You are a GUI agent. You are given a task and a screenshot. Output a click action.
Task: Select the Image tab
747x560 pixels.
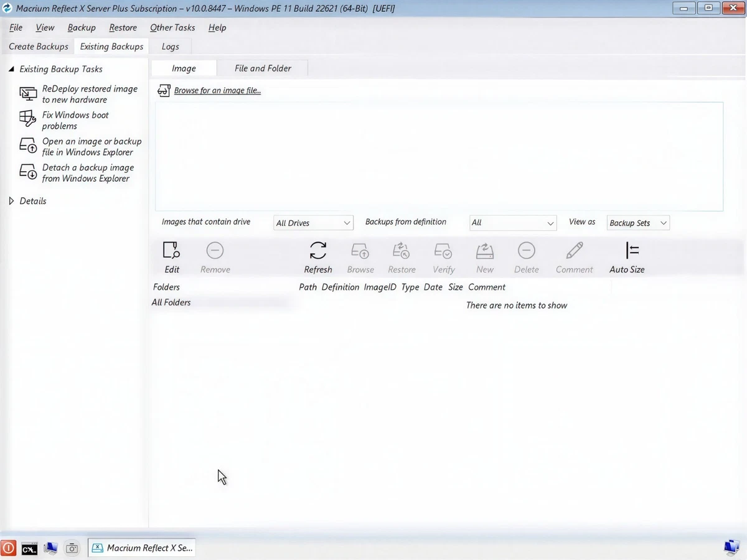click(184, 68)
